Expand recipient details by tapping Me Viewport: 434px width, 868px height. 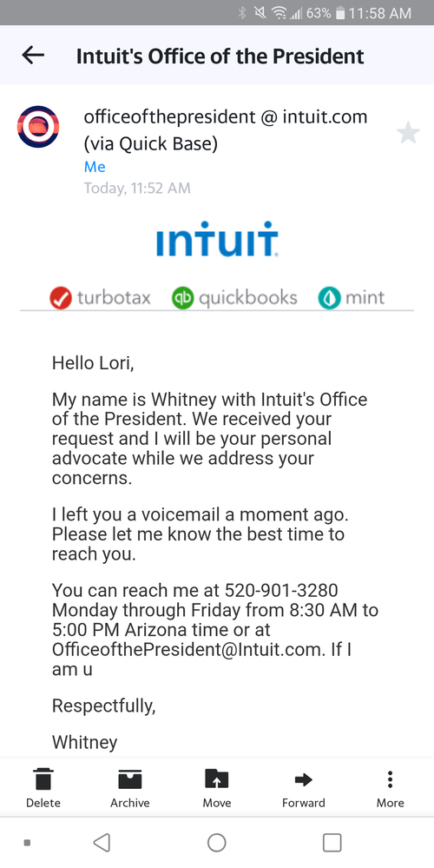click(x=95, y=167)
